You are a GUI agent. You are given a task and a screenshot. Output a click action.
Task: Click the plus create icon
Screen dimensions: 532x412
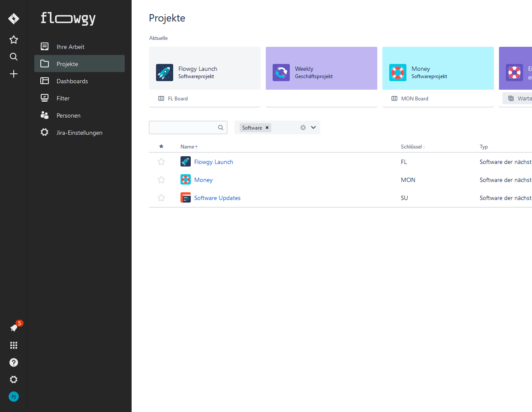pos(14,74)
